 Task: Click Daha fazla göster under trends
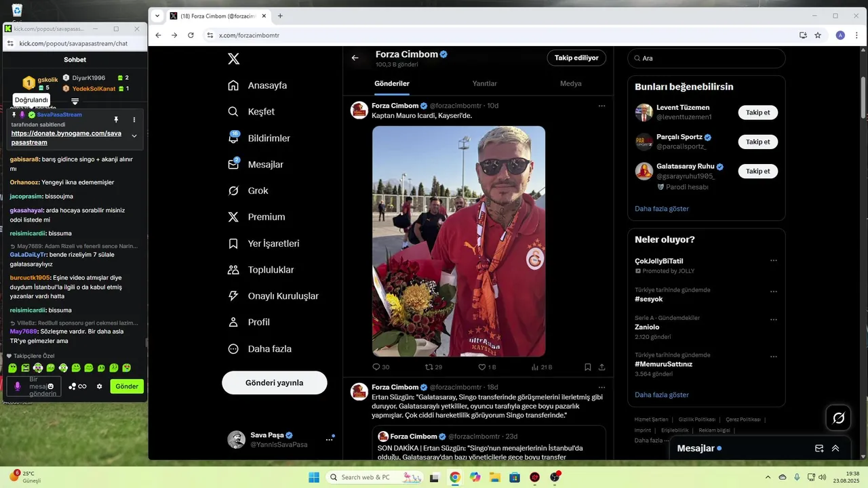coord(661,394)
